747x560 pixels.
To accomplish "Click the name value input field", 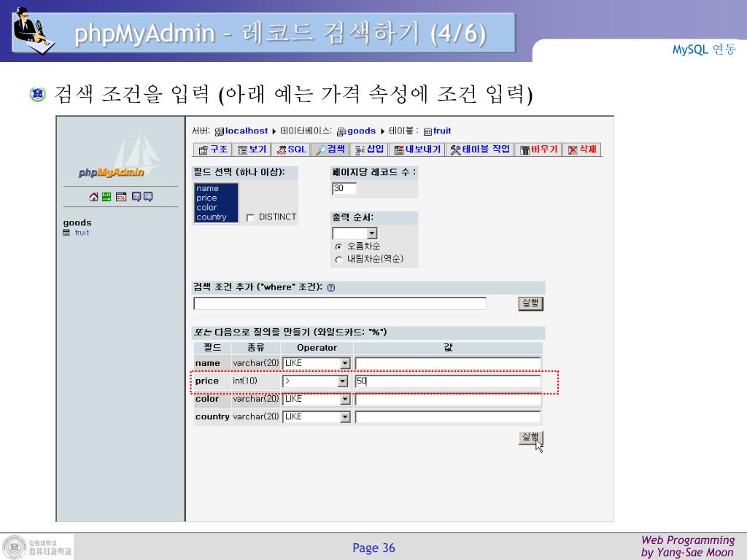I will point(448,363).
